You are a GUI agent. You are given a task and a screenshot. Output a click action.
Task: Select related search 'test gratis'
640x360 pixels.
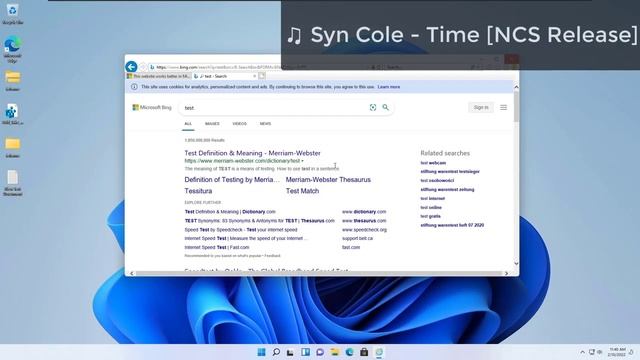click(x=431, y=216)
